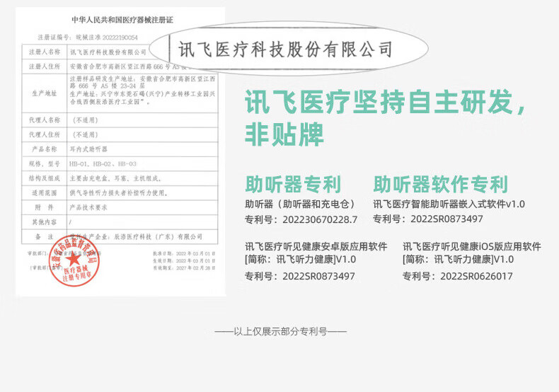Click the green 非贴牌 headline text
Viewport: 559px width, 392px height.
[284, 134]
